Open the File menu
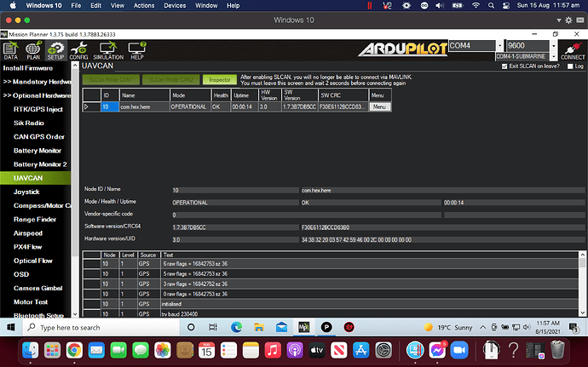This screenshot has width=588, height=367. (76, 6)
